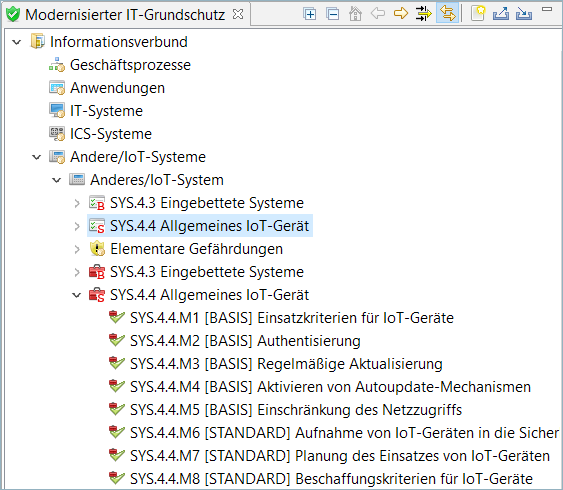Collapse SYS.4.4 Allgemeines IoT-Gerät red toolbox node
The height and width of the screenshot is (490, 563).
click(77, 295)
